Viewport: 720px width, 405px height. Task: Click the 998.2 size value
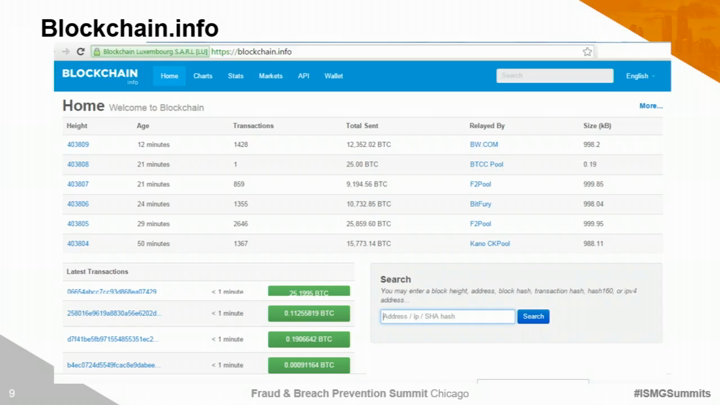(592, 144)
